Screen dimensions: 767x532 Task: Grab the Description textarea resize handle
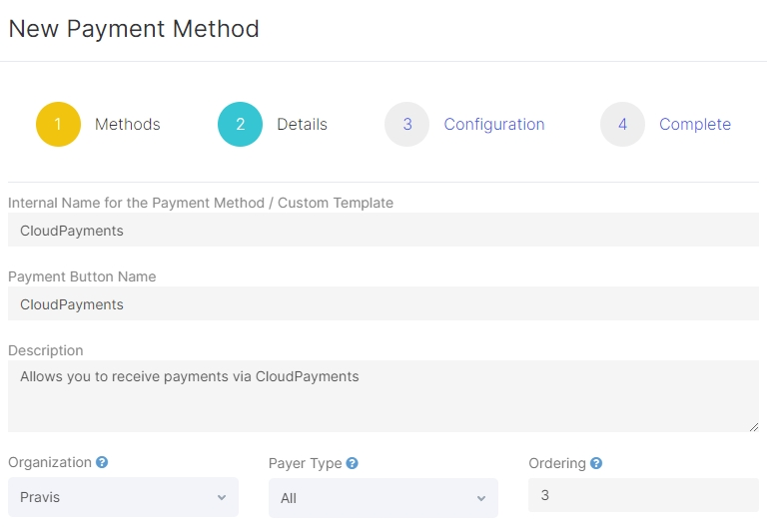(754, 427)
